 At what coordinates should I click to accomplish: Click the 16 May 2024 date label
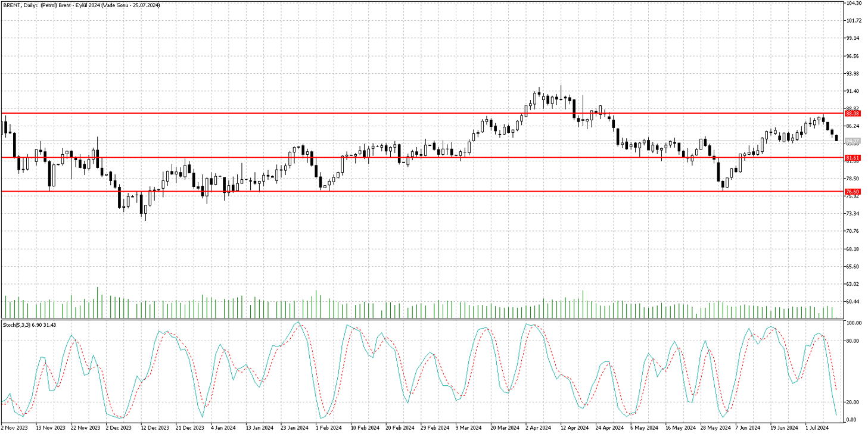pyautogui.click(x=680, y=427)
